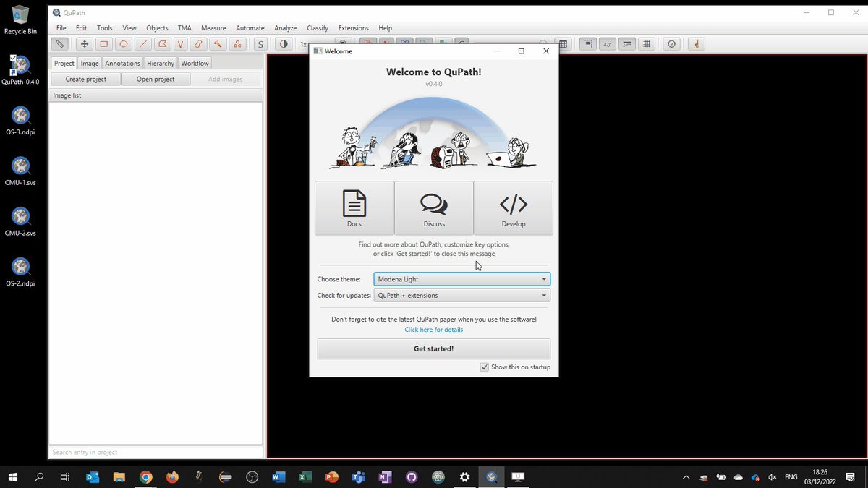Switch to the Hierarchy tab
Screen dimensions: 868x488
click(161, 63)
